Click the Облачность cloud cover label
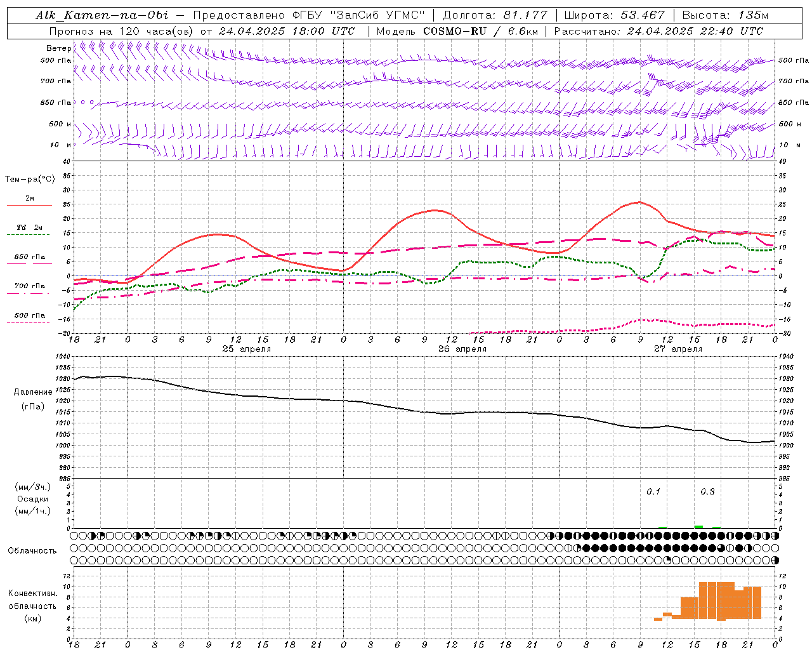The width and height of the screenshot is (812, 650). (32, 551)
